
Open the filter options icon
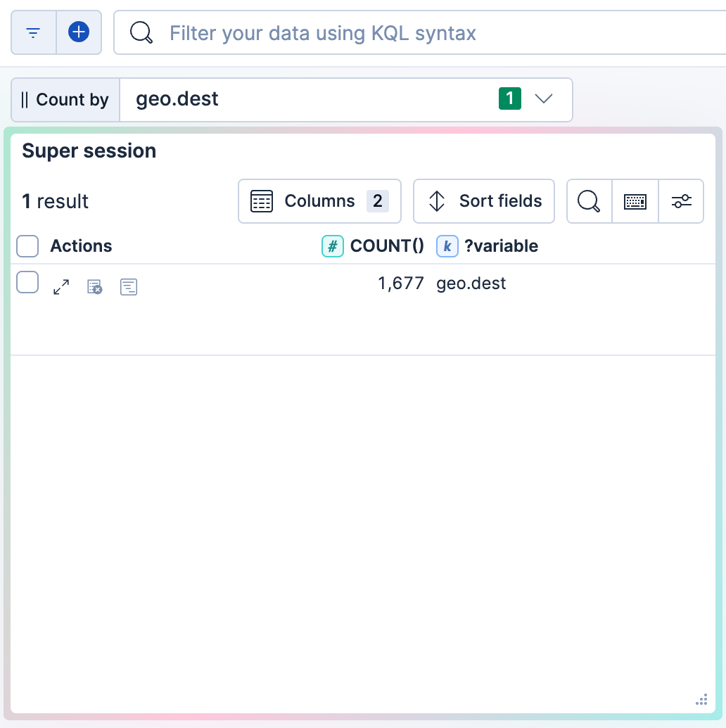(33, 32)
